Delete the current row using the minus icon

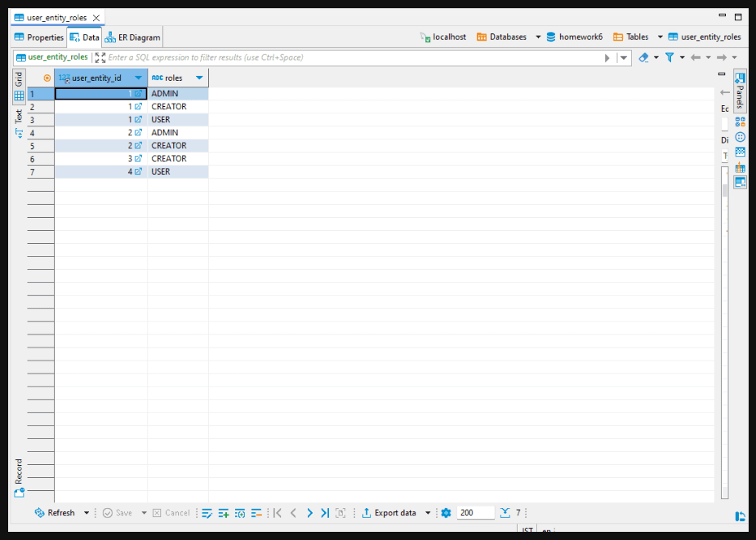(256, 513)
